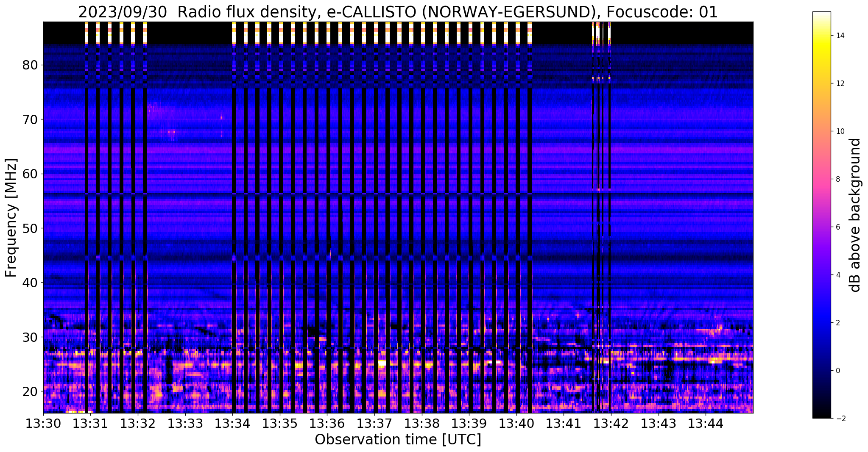The image size is (868, 452).
Task: Click the colorbar gradient strip
Action: point(821,215)
